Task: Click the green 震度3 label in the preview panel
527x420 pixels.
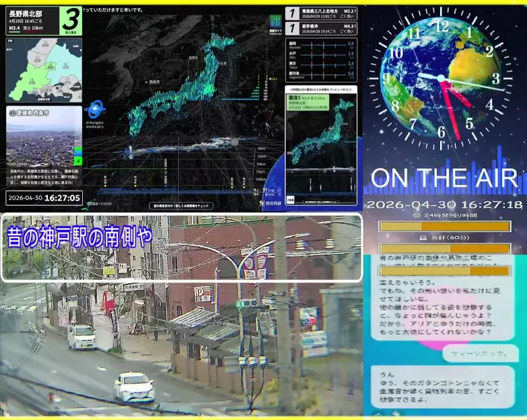Action: (308, 102)
